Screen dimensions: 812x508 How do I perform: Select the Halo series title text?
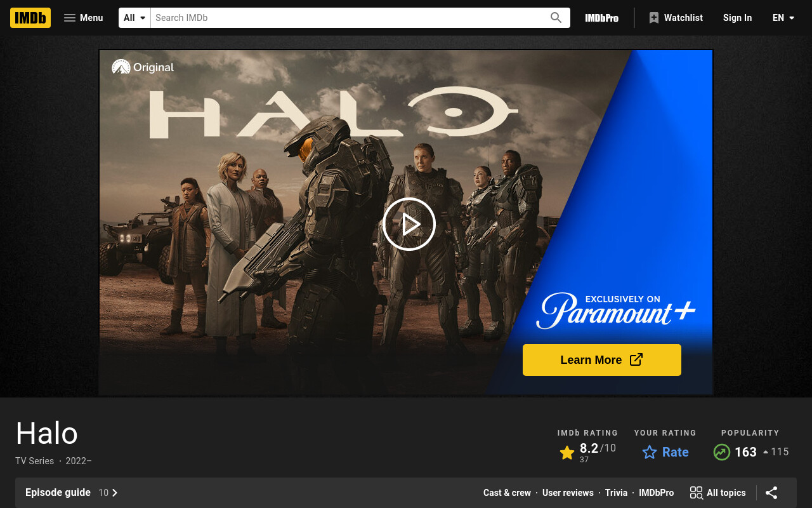(x=47, y=434)
